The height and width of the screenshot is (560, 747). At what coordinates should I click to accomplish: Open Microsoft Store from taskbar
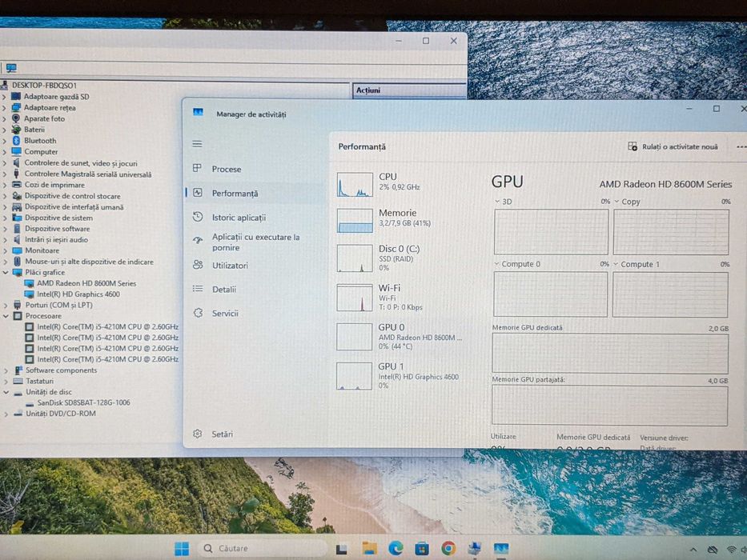pos(422,549)
